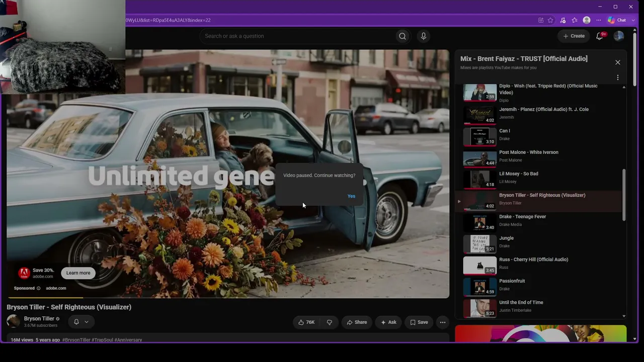Select Bryson Tiller - Self Righteous in playlist

(539, 201)
